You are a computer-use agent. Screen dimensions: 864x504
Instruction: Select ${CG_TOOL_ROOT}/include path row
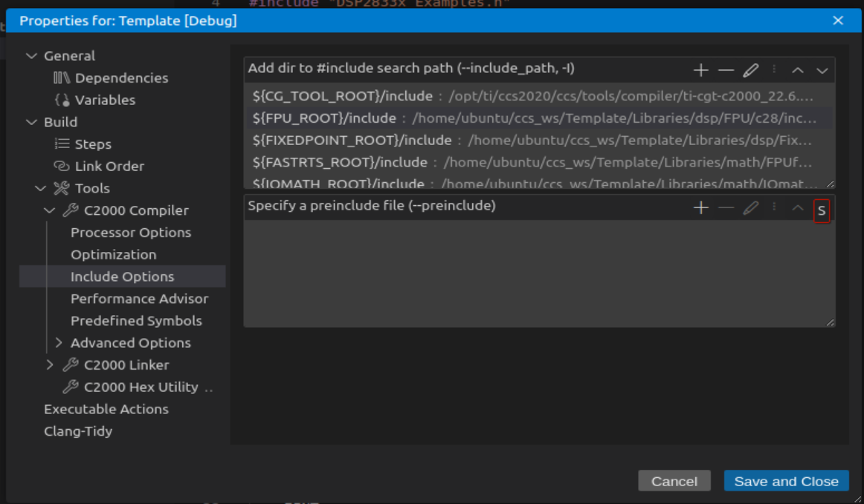(539, 96)
